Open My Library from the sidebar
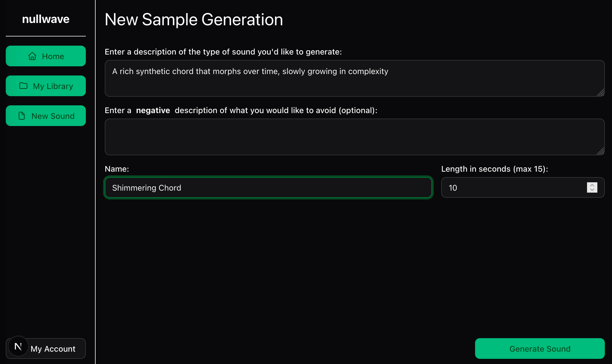Image resolution: width=612 pixels, height=364 pixels. (45, 86)
